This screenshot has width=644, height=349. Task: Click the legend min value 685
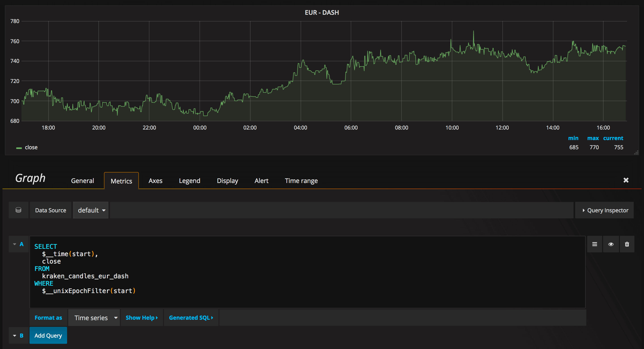574,147
